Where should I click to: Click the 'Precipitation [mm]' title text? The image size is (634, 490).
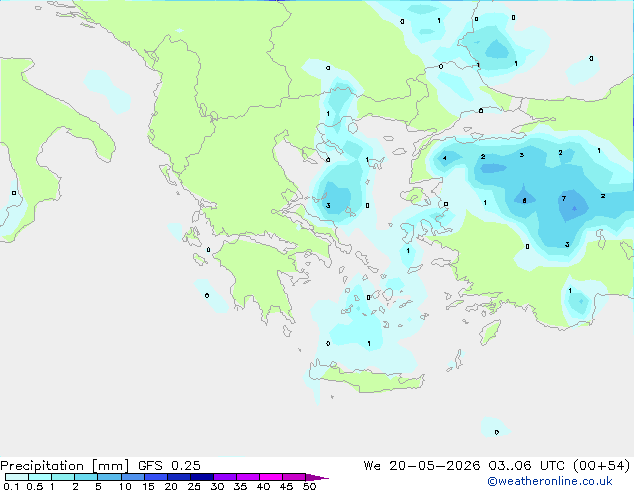(x=65, y=466)
